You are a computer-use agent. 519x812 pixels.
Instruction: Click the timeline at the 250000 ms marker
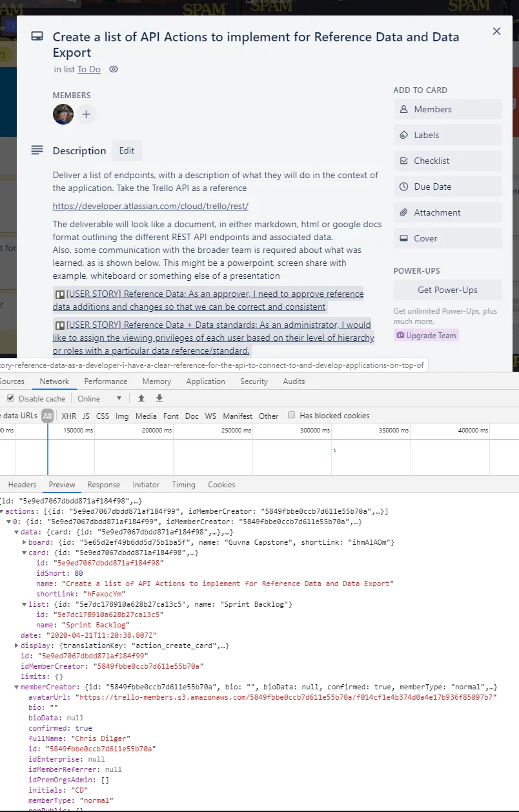236,431
